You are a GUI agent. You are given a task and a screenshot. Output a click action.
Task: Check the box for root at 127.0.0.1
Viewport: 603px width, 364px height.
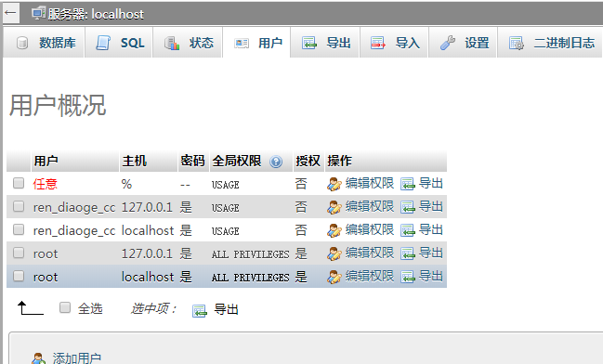click(x=19, y=253)
